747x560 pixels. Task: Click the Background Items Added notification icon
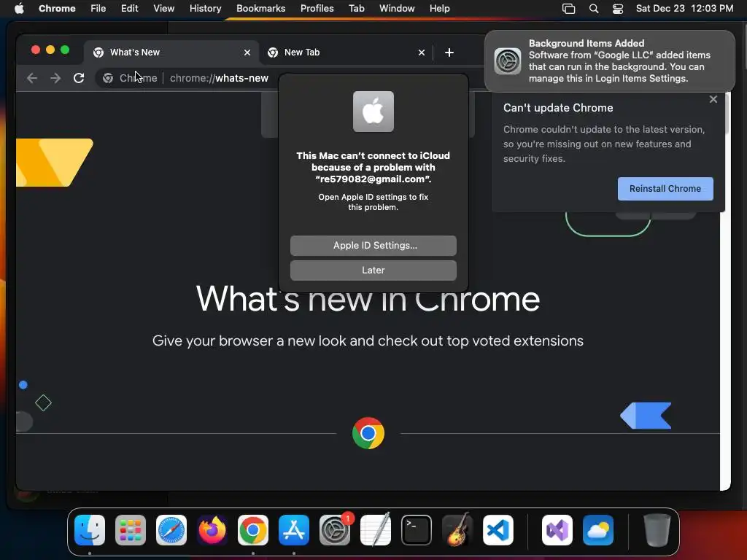508,61
